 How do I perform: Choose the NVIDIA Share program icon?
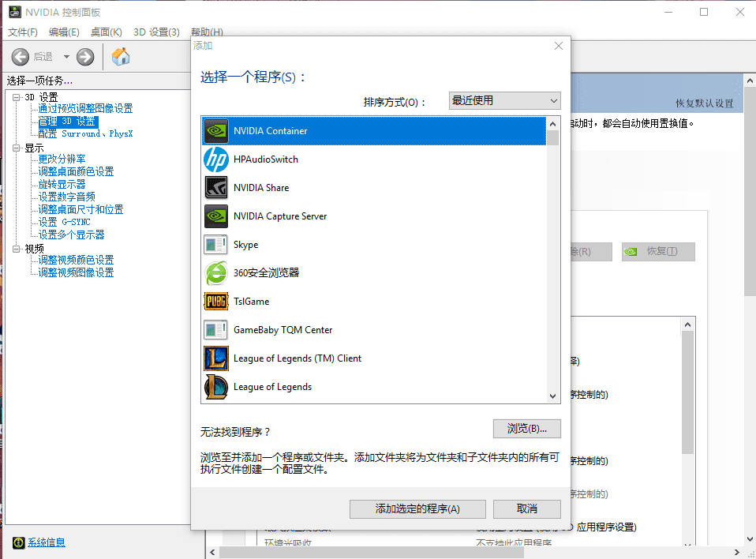216,188
